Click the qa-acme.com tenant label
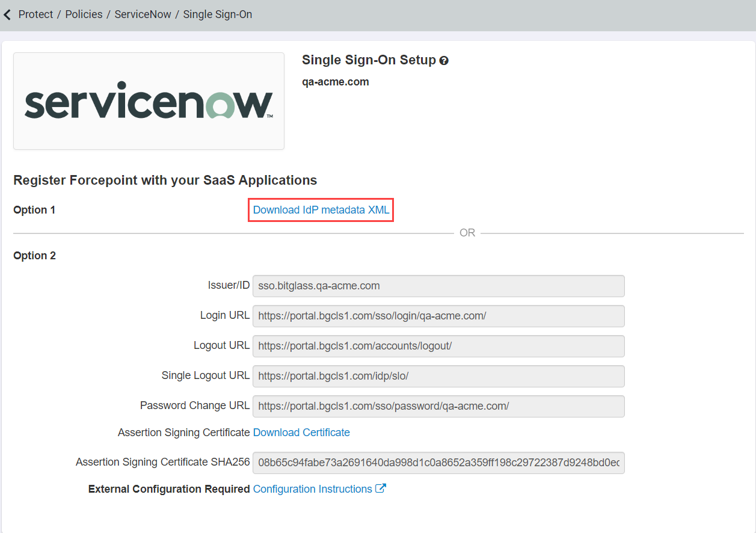This screenshot has height=533, width=756. coord(335,81)
